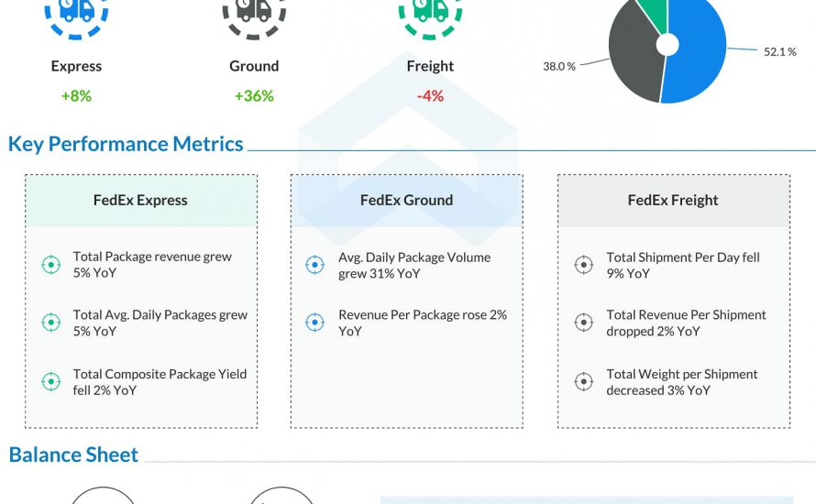
Task: Click bullet icon next to Total Composite Package Yield
Action: [51, 382]
